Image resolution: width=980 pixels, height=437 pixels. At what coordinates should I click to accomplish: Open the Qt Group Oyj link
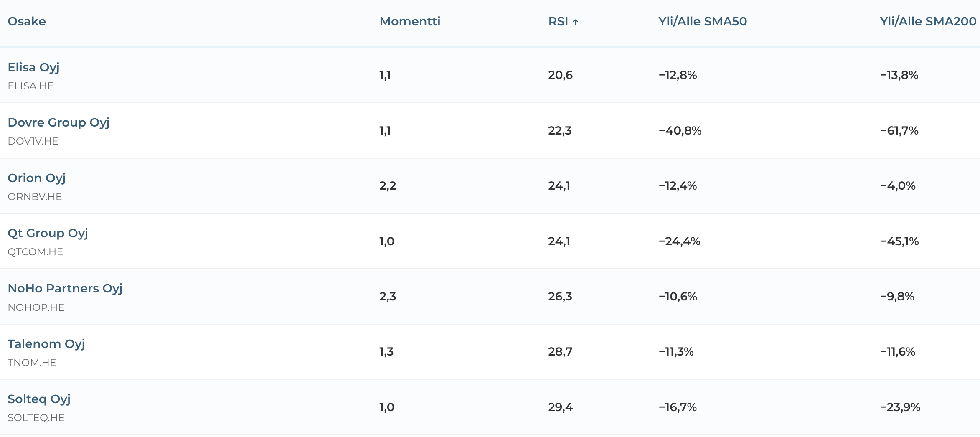point(48,233)
